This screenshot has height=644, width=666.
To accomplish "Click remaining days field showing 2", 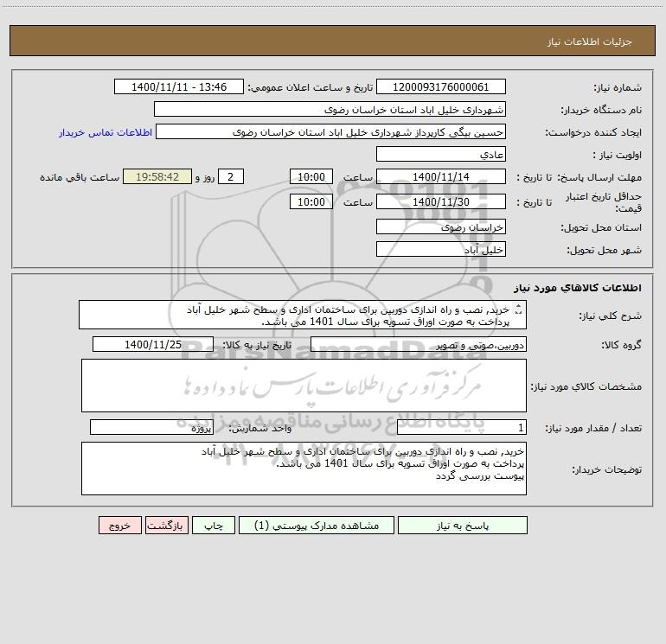I will point(231,177).
